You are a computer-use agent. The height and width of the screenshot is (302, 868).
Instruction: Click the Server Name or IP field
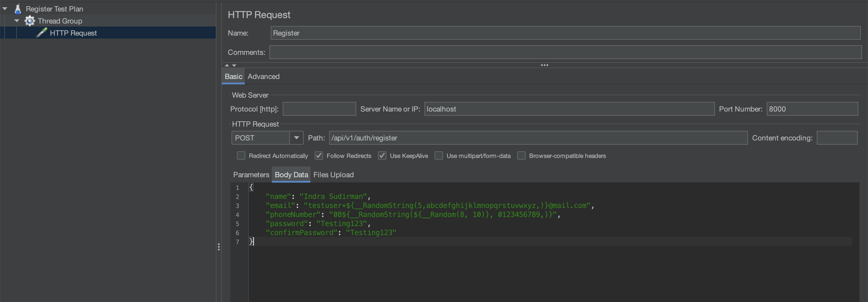click(x=569, y=109)
